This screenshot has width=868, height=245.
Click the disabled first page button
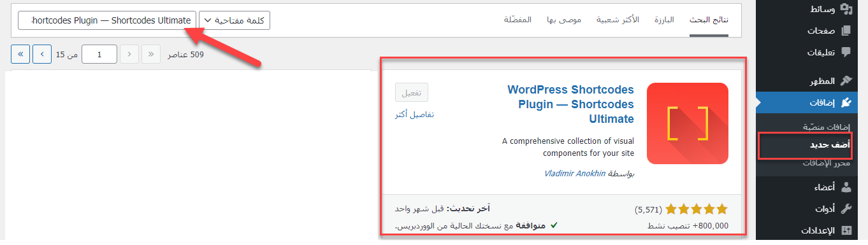tap(151, 55)
